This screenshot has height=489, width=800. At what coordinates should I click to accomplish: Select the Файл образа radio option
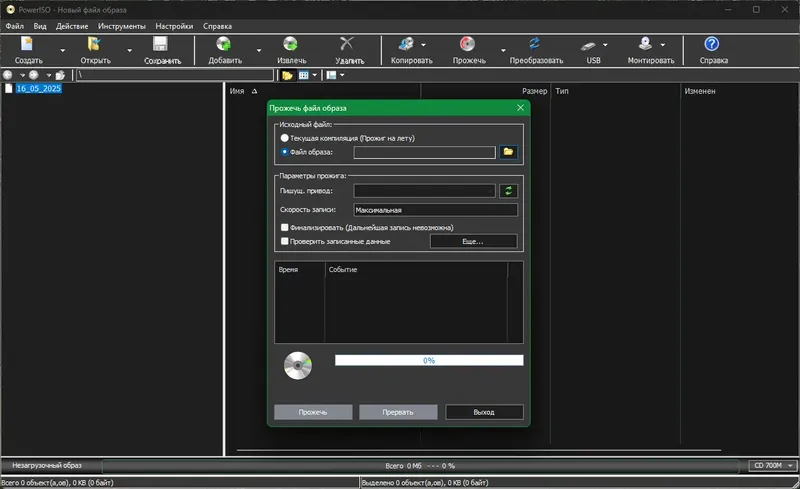click(x=285, y=152)
